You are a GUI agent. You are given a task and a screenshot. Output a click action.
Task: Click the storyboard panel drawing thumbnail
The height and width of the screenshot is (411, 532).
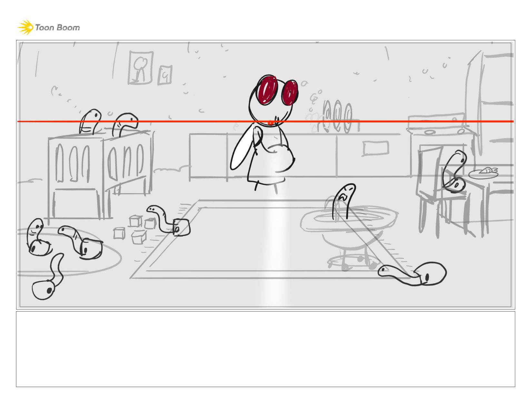(x=265, y=175)
